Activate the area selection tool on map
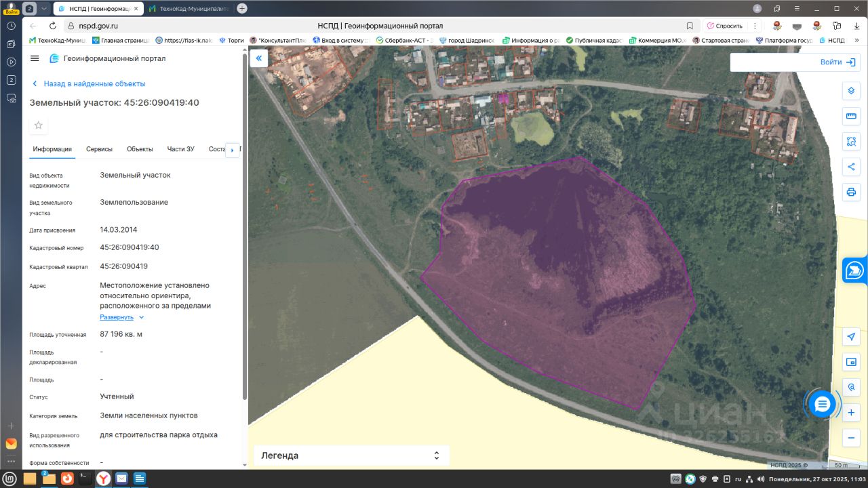This screenshot has height=488, width=868. pyautogui.click(x=851, y=142)
